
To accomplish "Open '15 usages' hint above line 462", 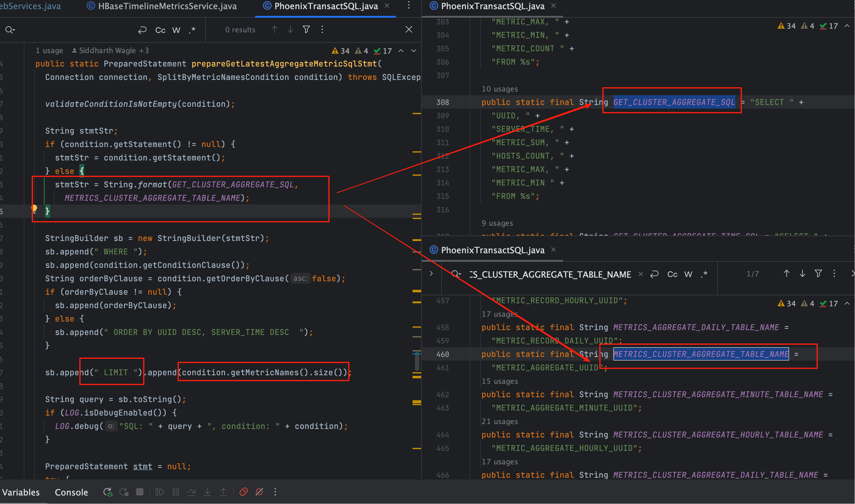I will (x=500, y=381).
